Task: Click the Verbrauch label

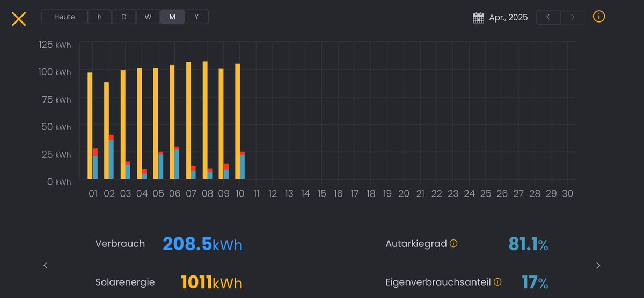Action: point(120,244)
